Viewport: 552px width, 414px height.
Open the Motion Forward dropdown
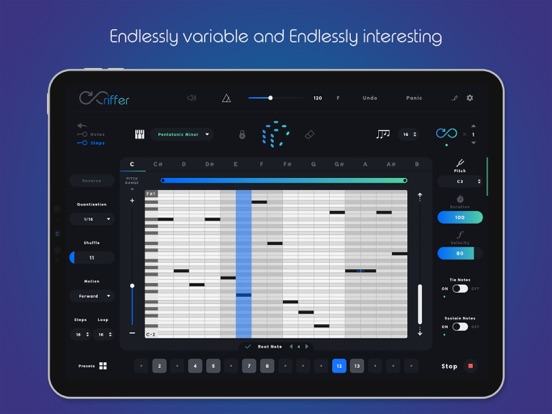[x=92, y=296]
